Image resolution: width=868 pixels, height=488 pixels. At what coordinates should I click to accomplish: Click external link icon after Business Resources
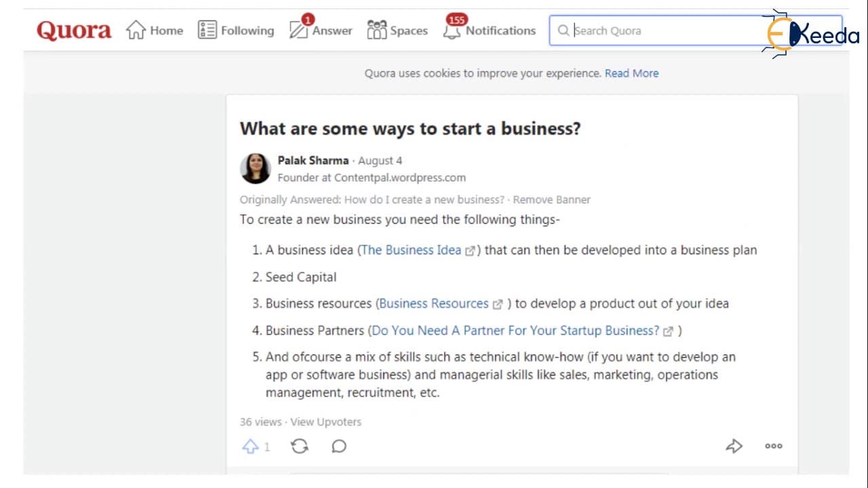tap(498, 304)
